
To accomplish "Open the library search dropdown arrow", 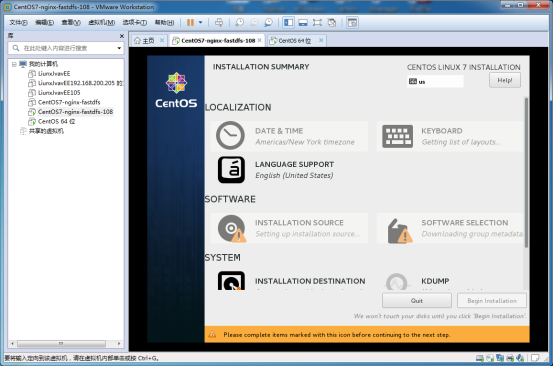I will (119, 48).
